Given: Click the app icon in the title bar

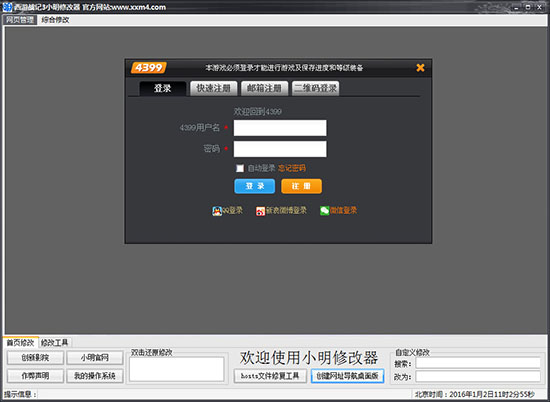Looking at the screenshot, I should point(7,7).
